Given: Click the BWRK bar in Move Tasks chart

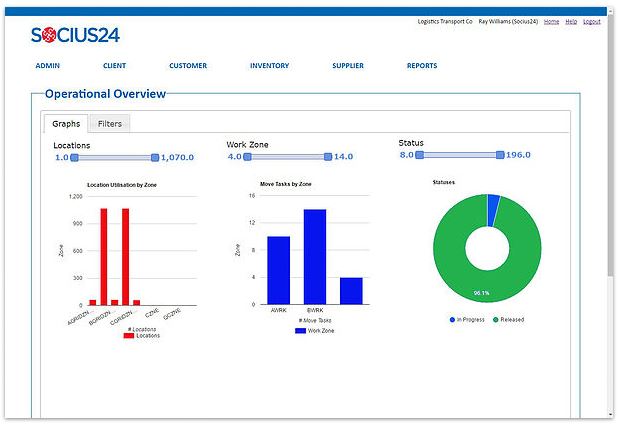Looking at the screenshot, I should 315,257.
